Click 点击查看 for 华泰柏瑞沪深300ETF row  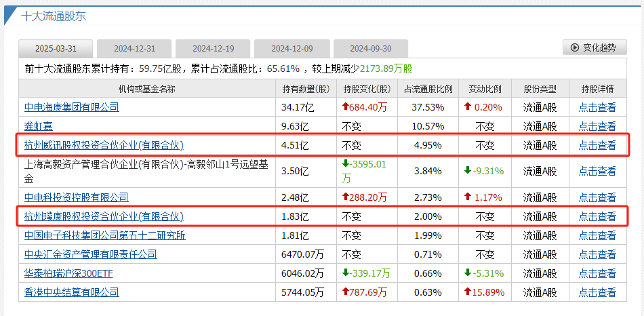pos(598,273)
